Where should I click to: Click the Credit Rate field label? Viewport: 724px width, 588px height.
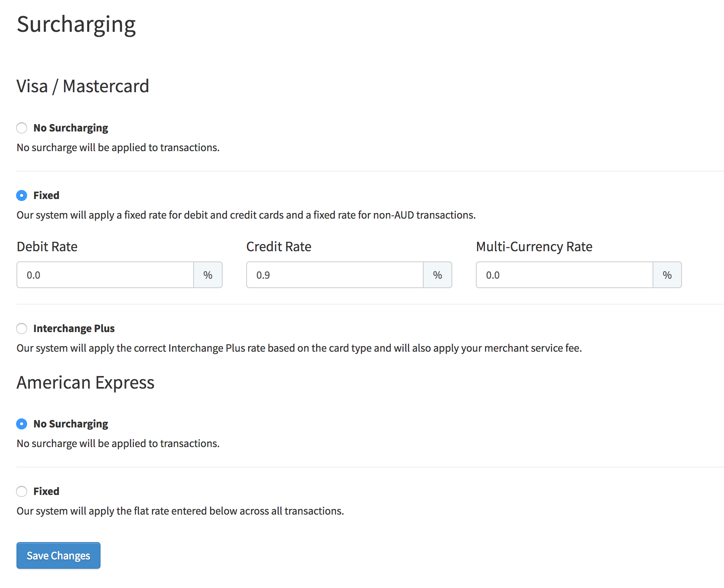coord(279,247)
